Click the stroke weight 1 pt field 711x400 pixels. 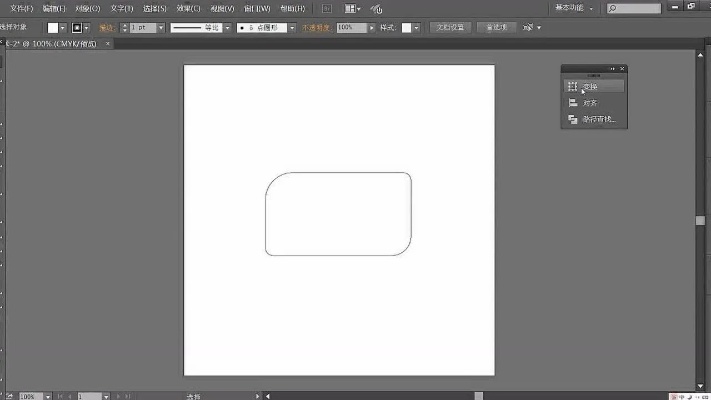click(x=142, y=28)
